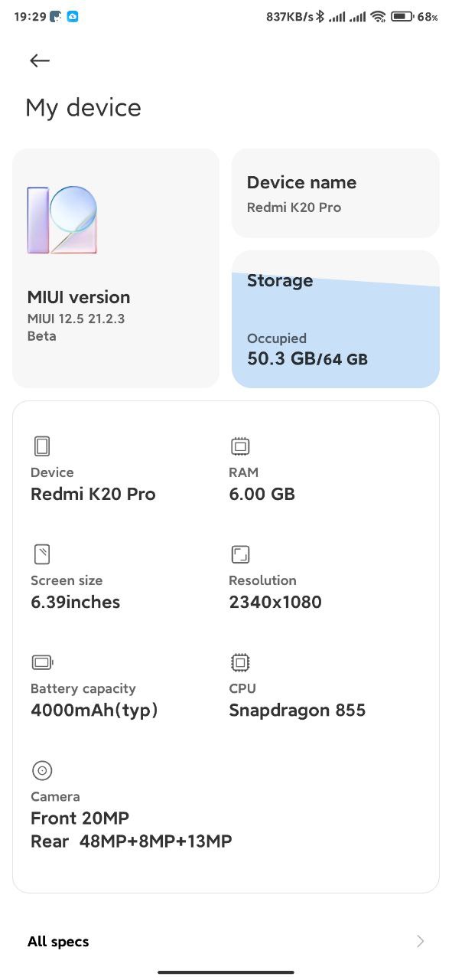Open the Device name card
Image resolution: width=452 pixels, height=980 pixels.
pyautogui.click(x=336, y=193)
